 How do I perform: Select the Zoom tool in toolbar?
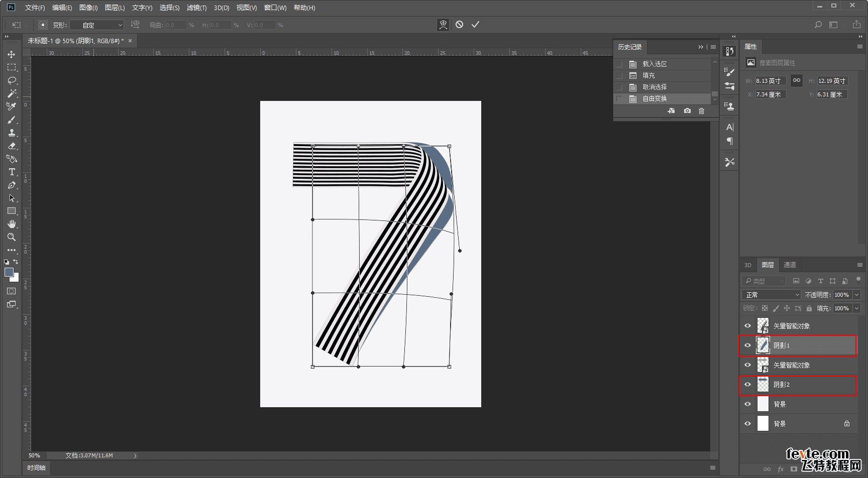click(12, 237)
